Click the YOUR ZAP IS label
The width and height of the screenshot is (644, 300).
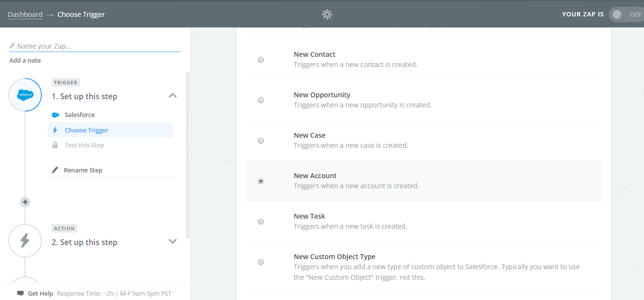(x=583, y=14)
